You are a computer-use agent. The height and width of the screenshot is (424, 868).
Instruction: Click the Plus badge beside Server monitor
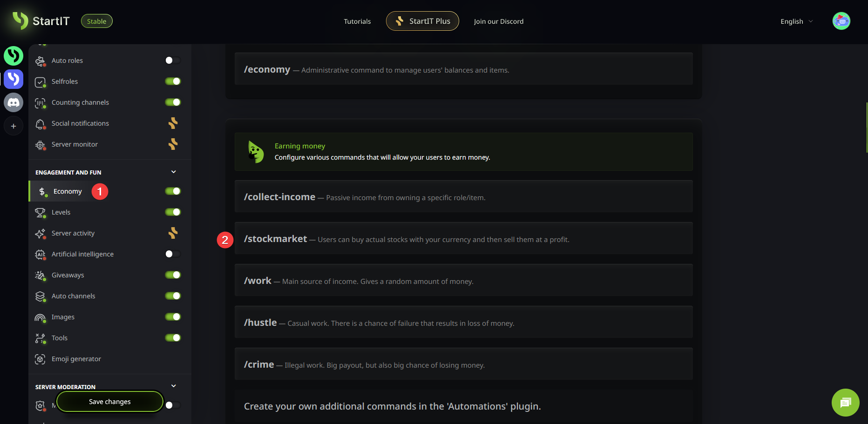click(x=173, y=144)
